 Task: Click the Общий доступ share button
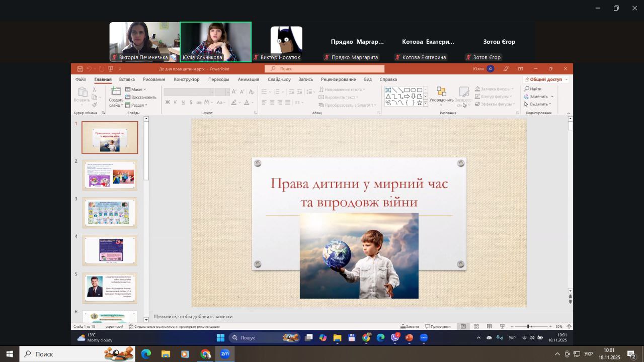coord(545,79)
